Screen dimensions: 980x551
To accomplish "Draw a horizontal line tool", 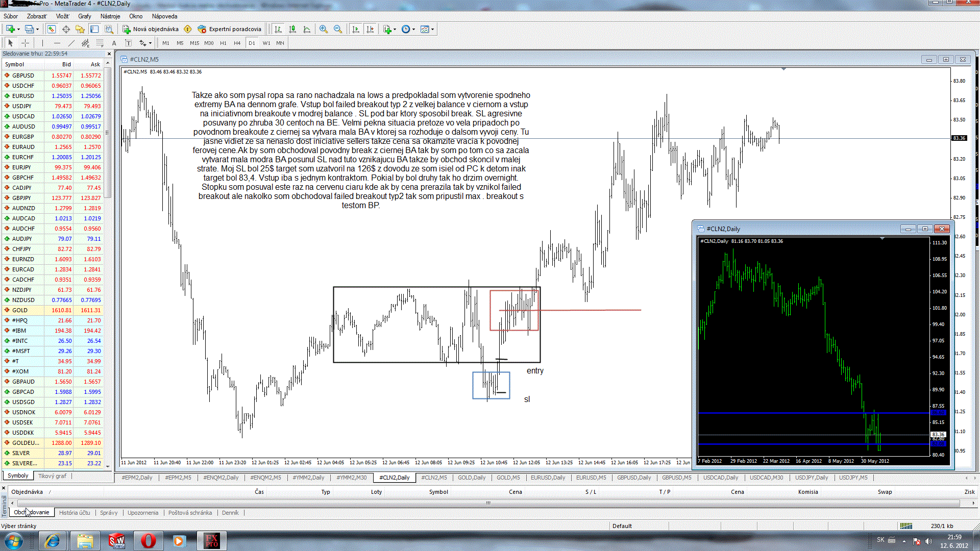I will click(x=57, y=43).
